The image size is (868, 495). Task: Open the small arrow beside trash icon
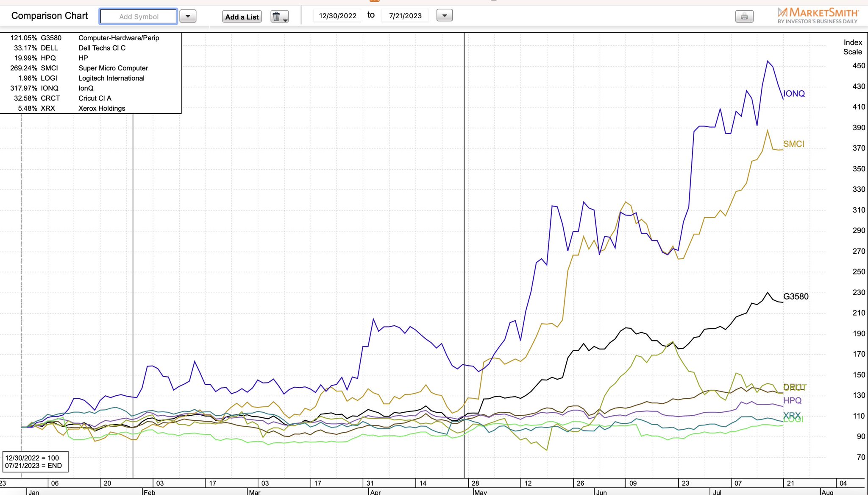tap(286, 20)
